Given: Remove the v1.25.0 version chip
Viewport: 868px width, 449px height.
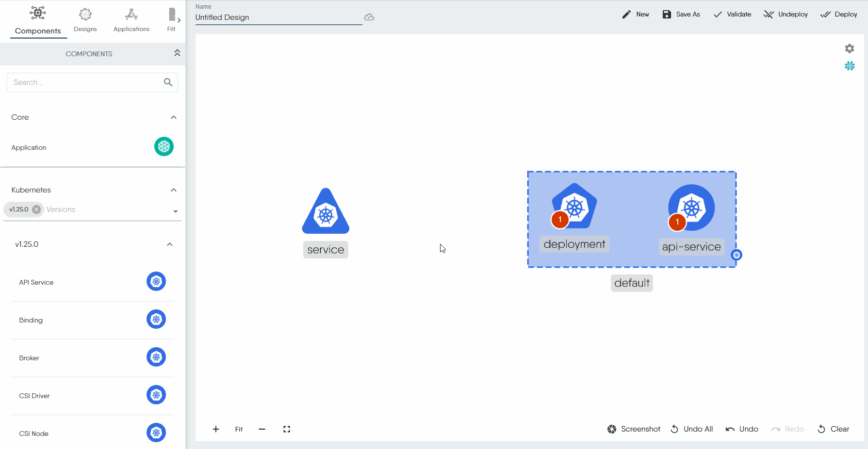Looking at the screenshot, I should pos(36,209).
